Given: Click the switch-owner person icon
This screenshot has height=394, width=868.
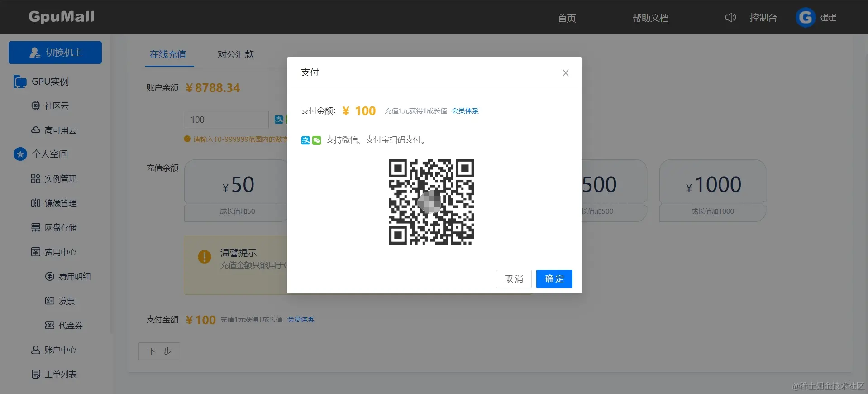Looking at the screenshot, I should point(35,53).
